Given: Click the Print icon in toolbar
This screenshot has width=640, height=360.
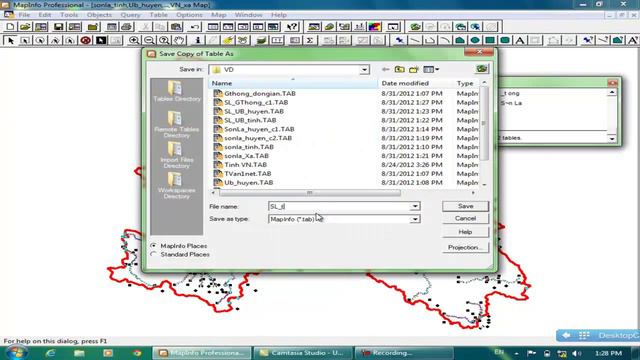Looking at the screenshot, I should pos(127,27).
